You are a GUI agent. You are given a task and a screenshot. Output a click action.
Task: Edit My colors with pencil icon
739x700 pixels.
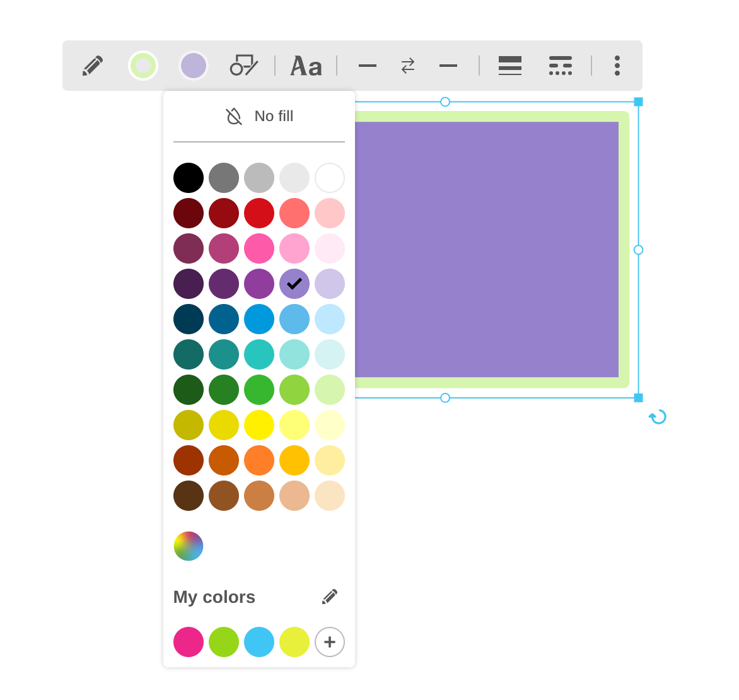(x=329, y=597)
